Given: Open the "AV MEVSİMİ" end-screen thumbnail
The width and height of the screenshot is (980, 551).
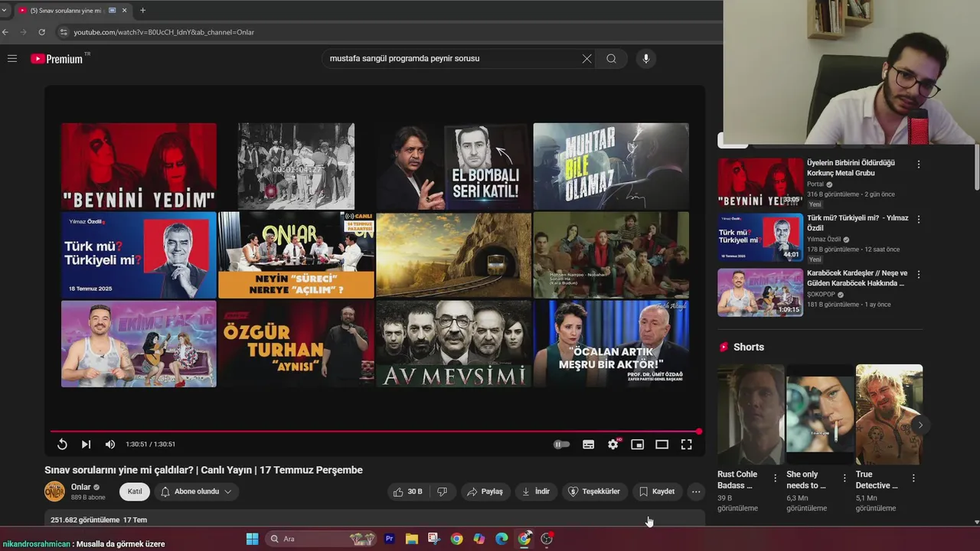Looking at the screenshot, I should tap(453, 344).
